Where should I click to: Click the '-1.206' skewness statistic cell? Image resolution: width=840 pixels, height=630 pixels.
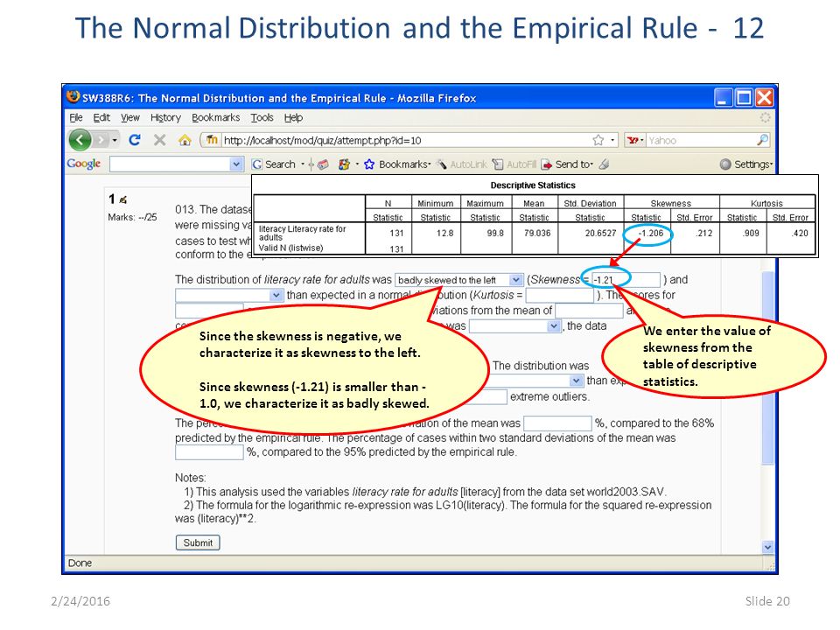650,233
